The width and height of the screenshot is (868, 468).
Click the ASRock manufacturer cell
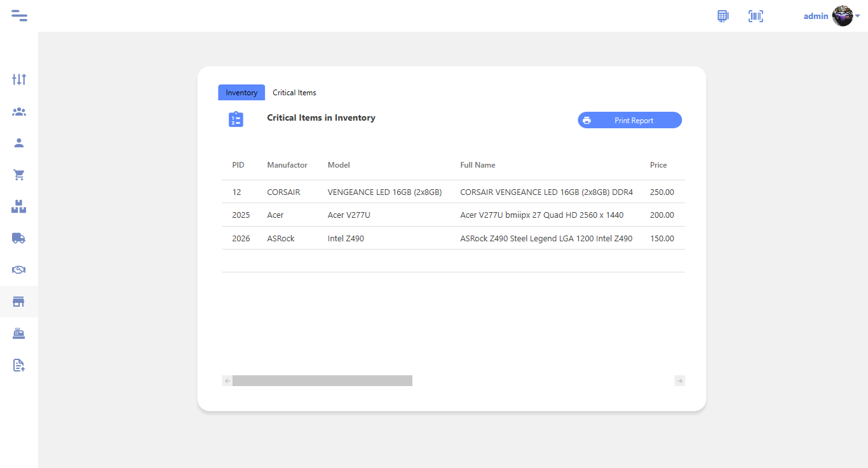(281, 239)
